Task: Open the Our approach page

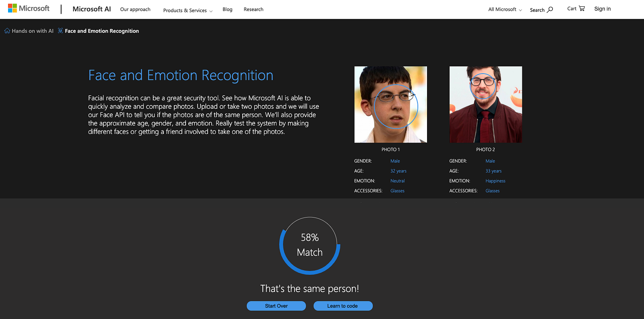Action: [x=135, y=9]
